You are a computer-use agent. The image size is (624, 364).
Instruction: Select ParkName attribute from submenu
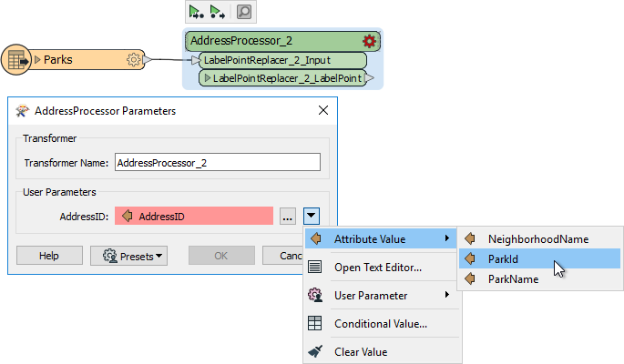click(539, 279)
